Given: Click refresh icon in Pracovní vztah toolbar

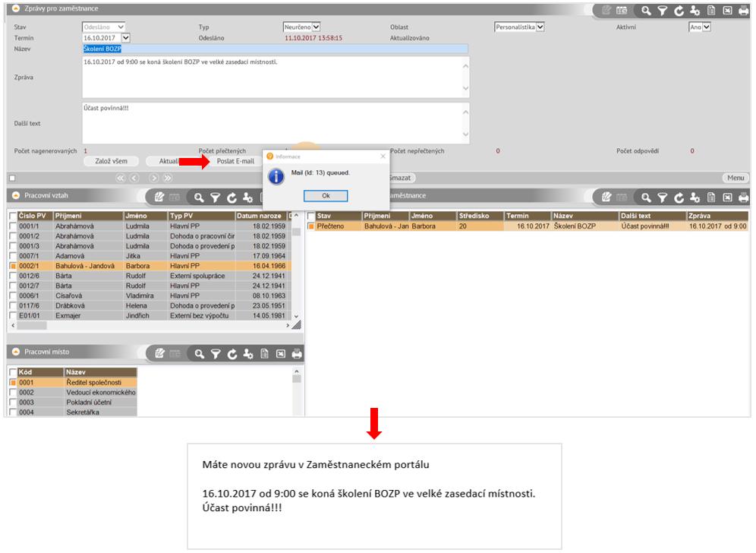Looking at the screenshot, I should point(232,197).
